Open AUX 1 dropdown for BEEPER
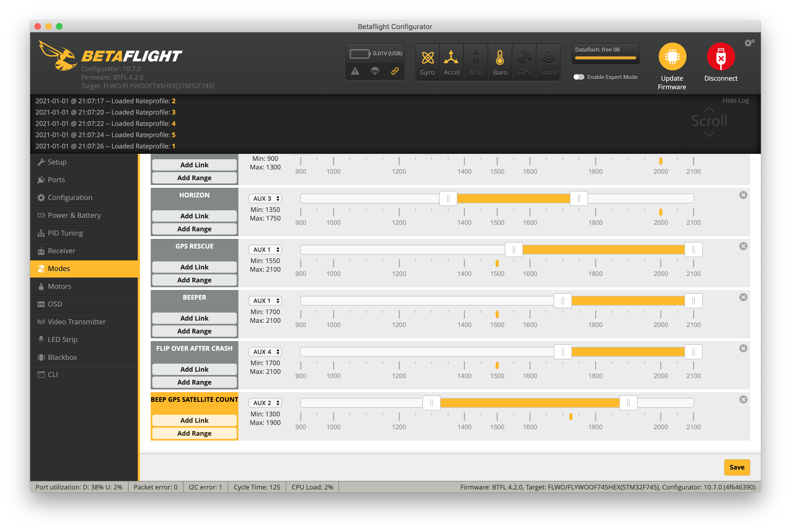791x532 pixels. [x=265, y=301]
